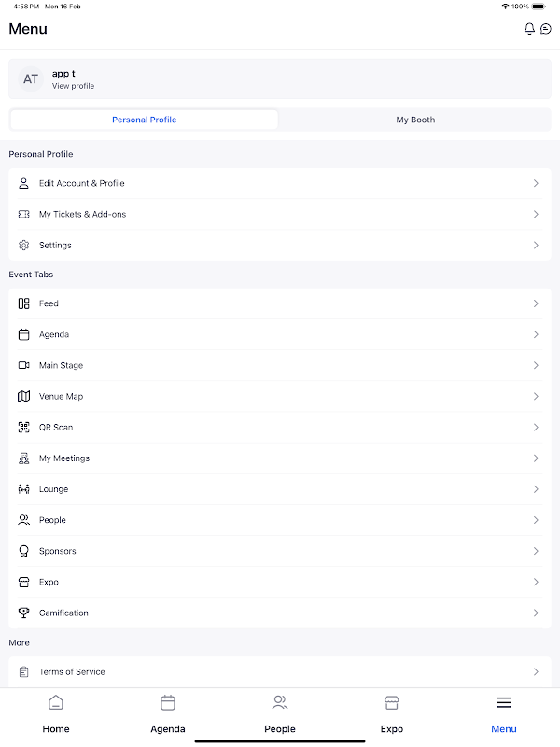560x747 pixels.
Task: Go to Home in bottom bar
Action: tap(56, 714)
